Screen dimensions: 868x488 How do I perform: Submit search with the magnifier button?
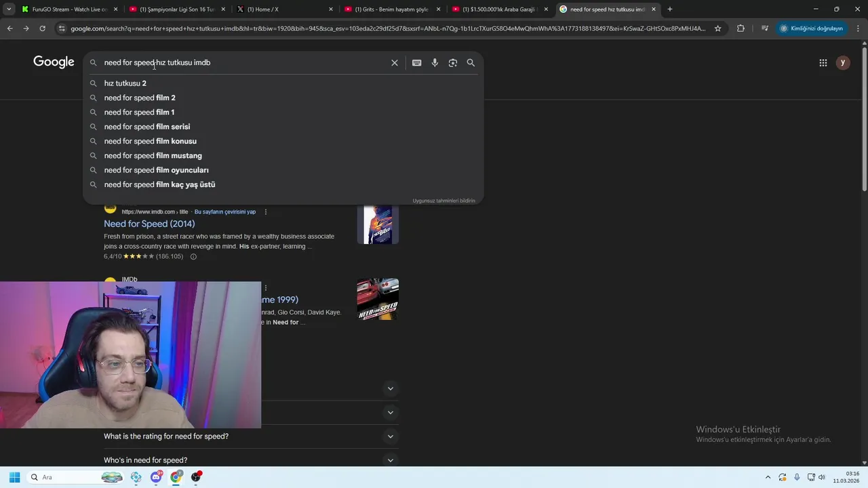coord(471,62)
